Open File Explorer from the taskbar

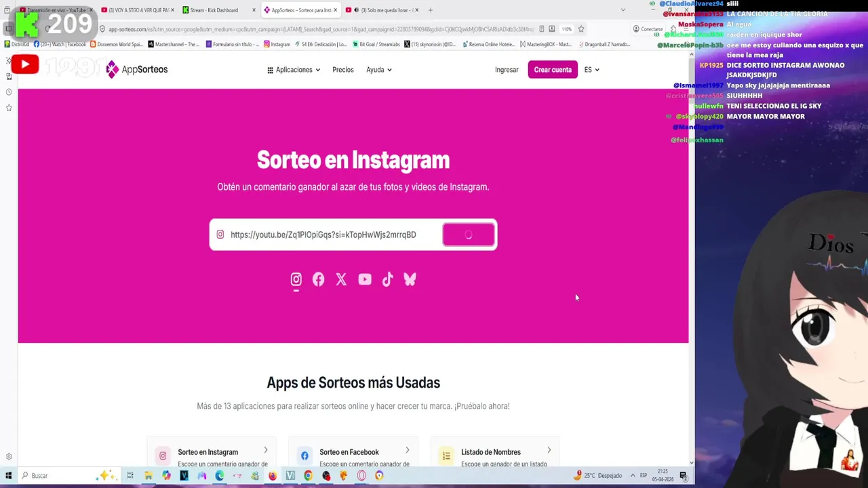149,476
